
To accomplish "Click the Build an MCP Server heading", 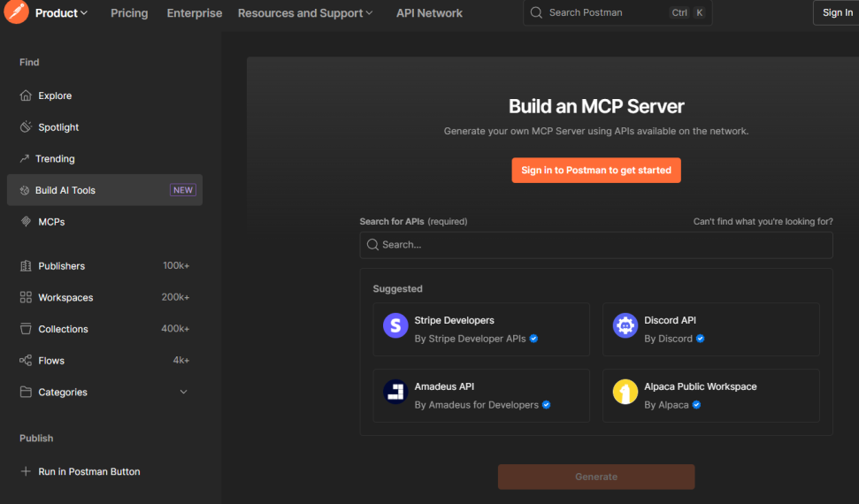I will coord(596,106).
